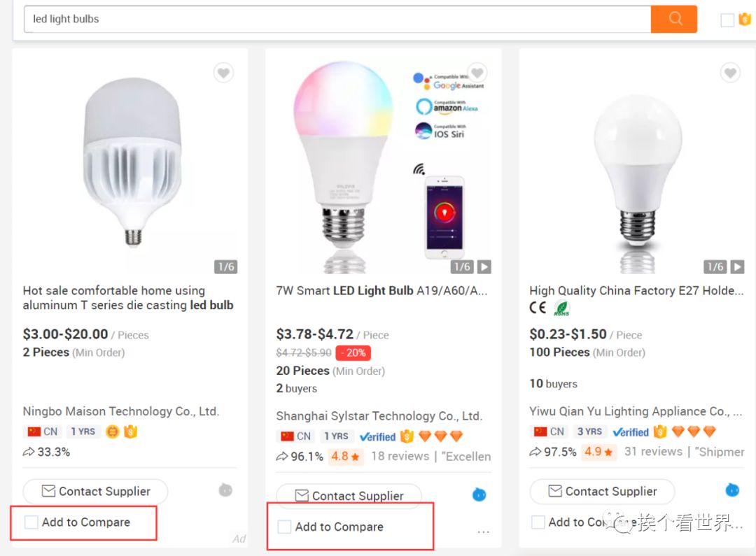The image size is (756, 556).
Task: Click the chat icon beside Shanghai Sylstar contact
Action: pyautogui.click(x=479, y=494)
